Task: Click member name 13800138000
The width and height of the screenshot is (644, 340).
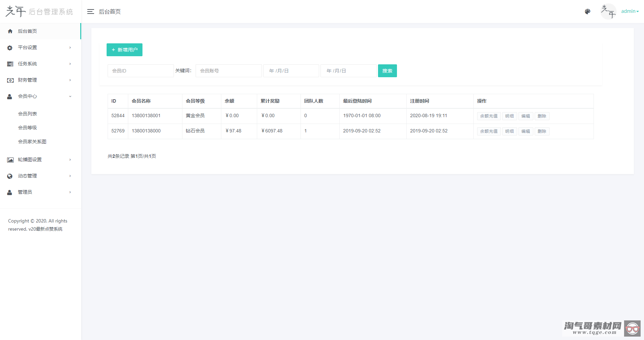Action: (x=146, y=131)
